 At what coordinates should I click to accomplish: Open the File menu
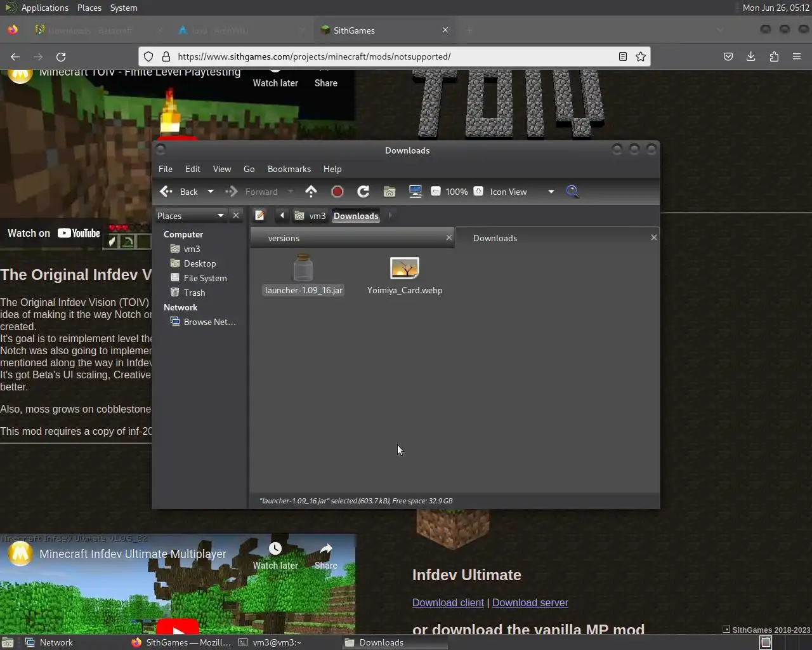click(x=166, y=169)
